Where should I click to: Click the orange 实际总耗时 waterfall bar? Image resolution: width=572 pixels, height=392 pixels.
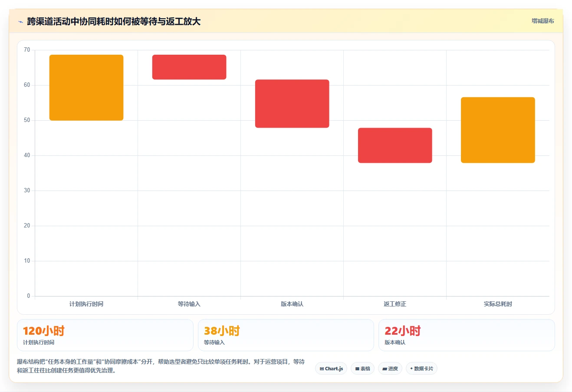498,130
